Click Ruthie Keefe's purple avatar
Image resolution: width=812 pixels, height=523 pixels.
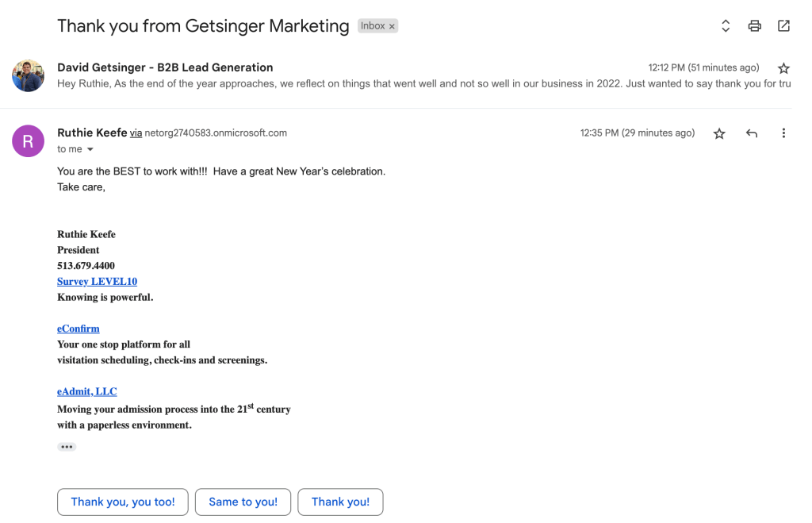click(x=28, y=141)
